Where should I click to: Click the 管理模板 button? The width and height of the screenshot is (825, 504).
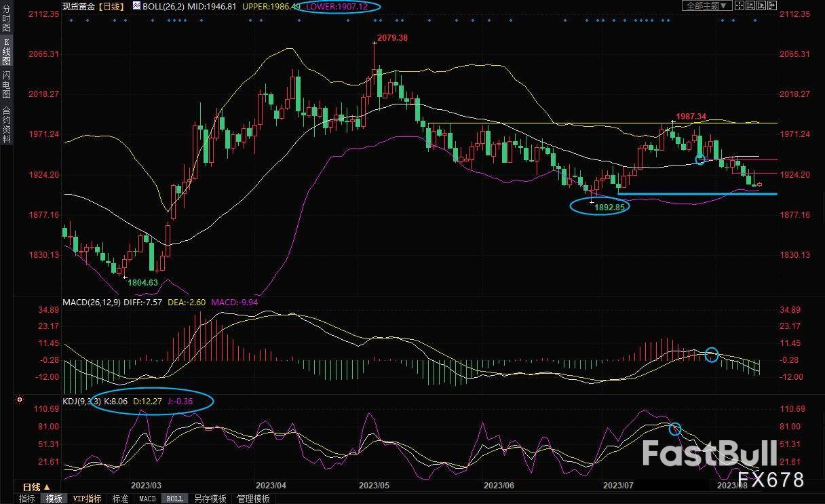coord(253,499)
